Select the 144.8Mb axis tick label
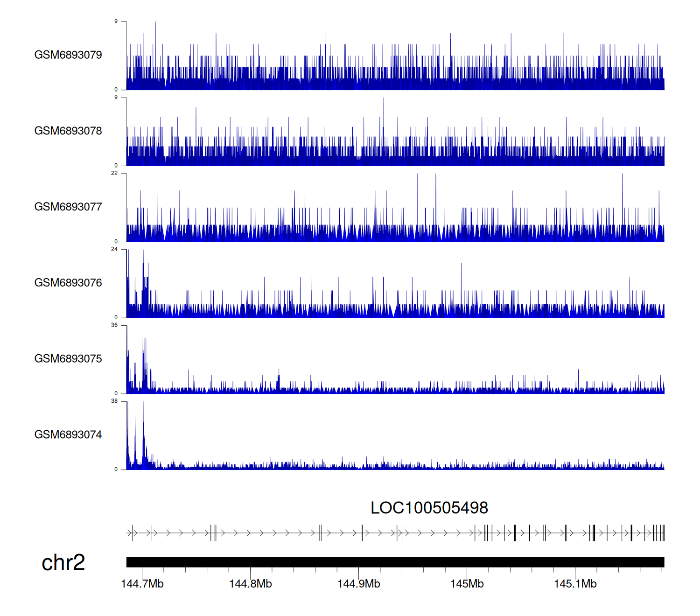This screenshot has width=700, height=616. coord(251,584)
